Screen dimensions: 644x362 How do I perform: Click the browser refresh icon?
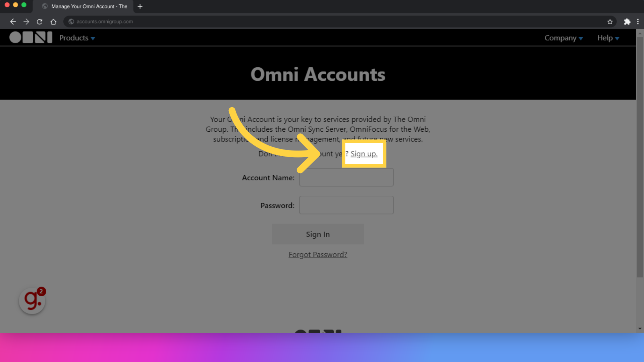[x=39, y=22]
